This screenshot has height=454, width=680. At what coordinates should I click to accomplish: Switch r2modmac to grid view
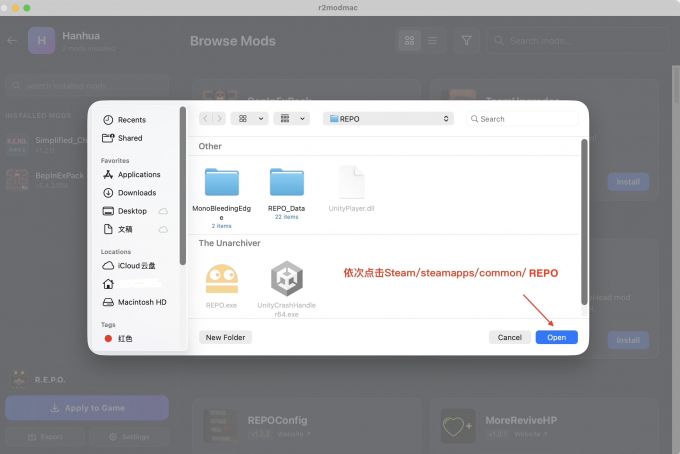[409, 41]
